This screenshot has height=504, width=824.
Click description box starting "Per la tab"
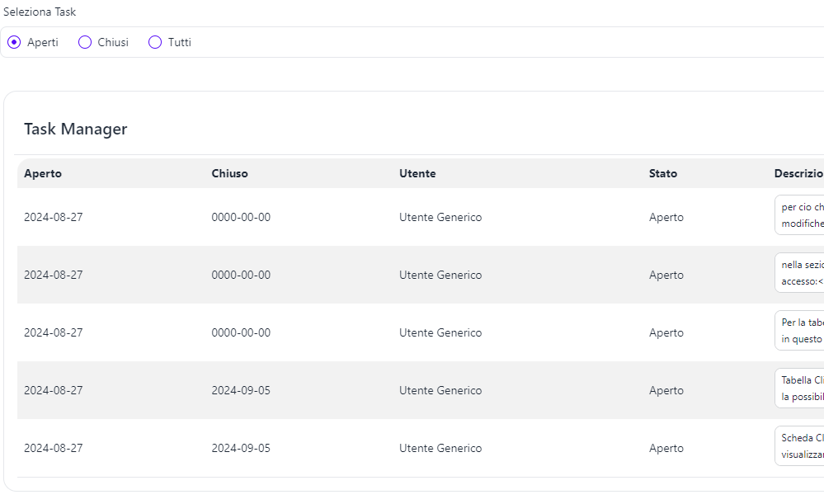click(800, 331)
